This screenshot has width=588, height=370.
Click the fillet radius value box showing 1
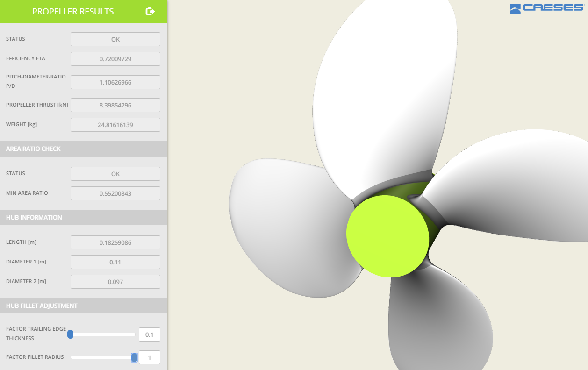point(150,357)
